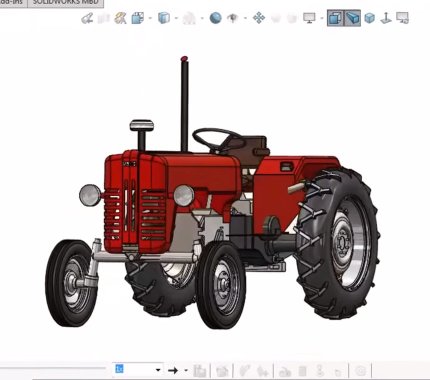Open Edit Appearance sphere icon

[215, 18]
